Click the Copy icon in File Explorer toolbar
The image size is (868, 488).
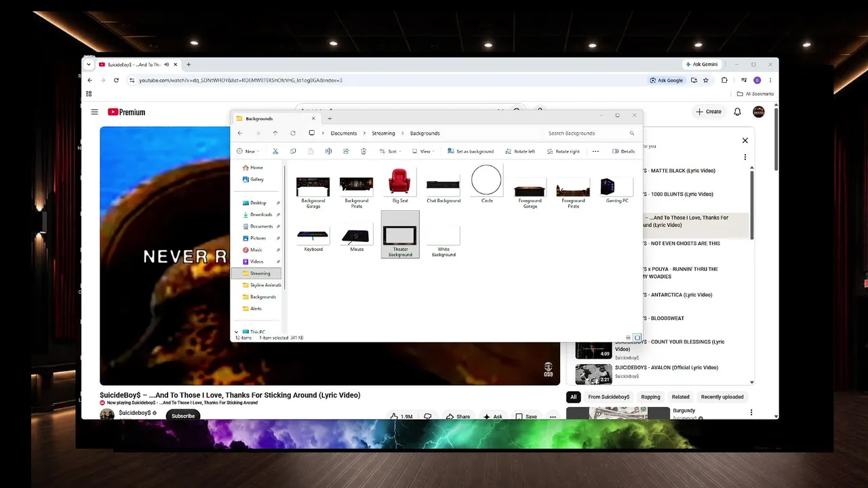(293, 151)
